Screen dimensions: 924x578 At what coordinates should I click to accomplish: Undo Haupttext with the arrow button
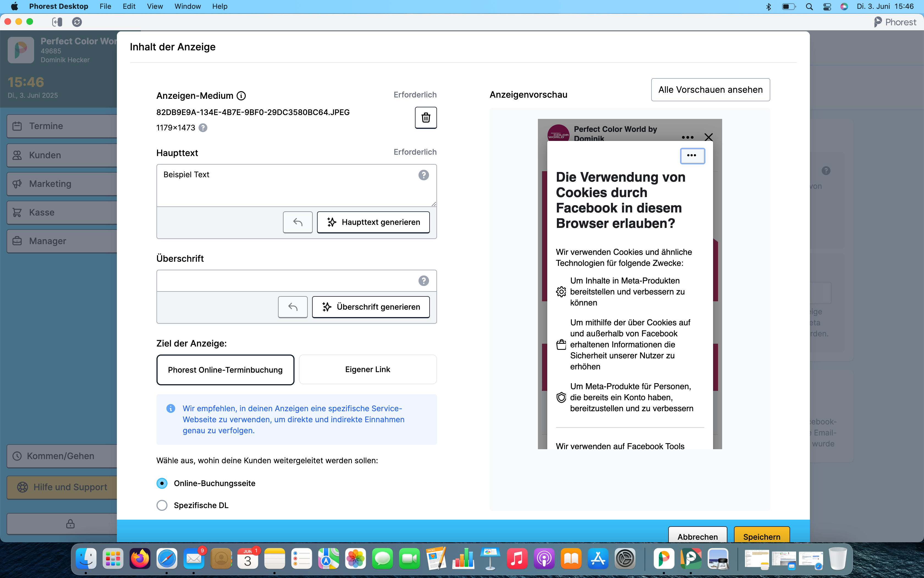(298, 222)
